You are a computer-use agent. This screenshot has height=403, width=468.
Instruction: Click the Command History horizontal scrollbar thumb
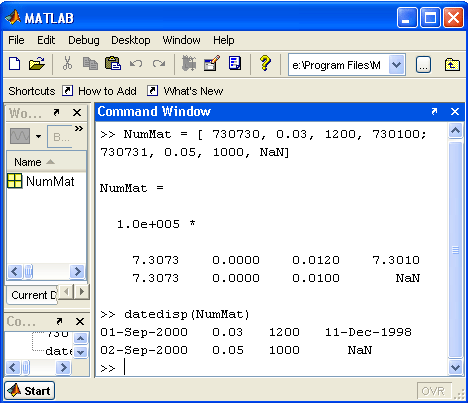pos(26,368)
